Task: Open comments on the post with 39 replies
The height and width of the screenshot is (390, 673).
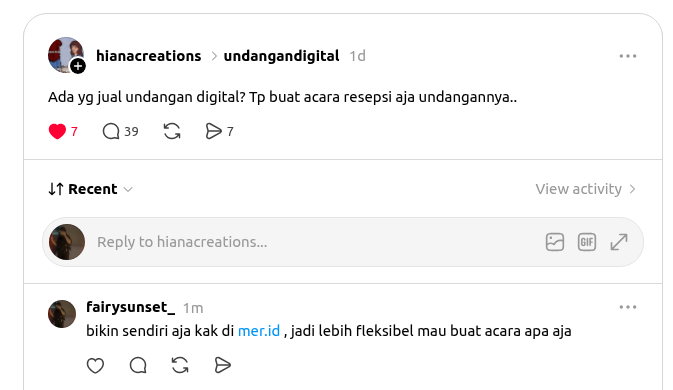Action: pyautogui.click(x=111, y=131)
